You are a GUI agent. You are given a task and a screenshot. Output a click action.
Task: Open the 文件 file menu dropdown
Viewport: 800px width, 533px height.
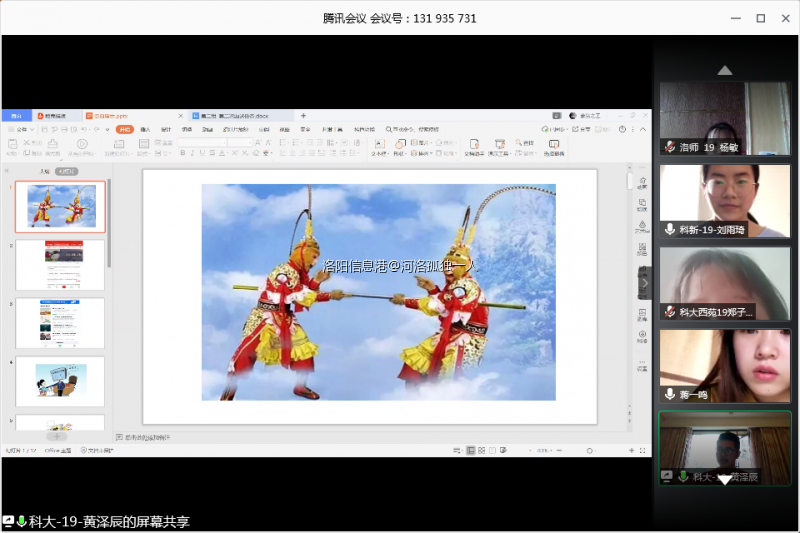pos(21,130)
